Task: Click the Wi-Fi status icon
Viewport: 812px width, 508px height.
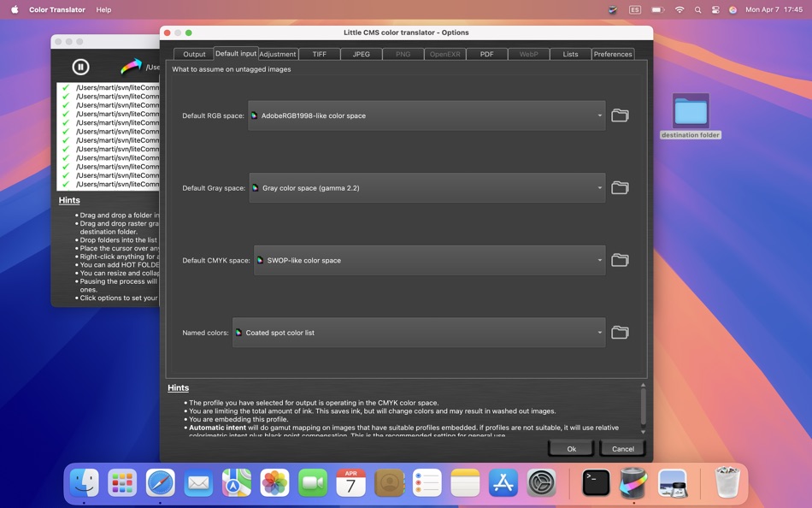Action: pos(679,9)
